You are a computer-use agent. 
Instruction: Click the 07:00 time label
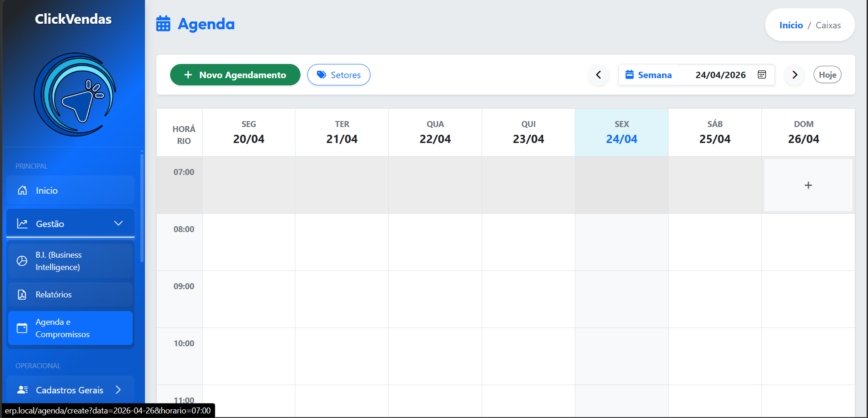(x=184, y=172)
